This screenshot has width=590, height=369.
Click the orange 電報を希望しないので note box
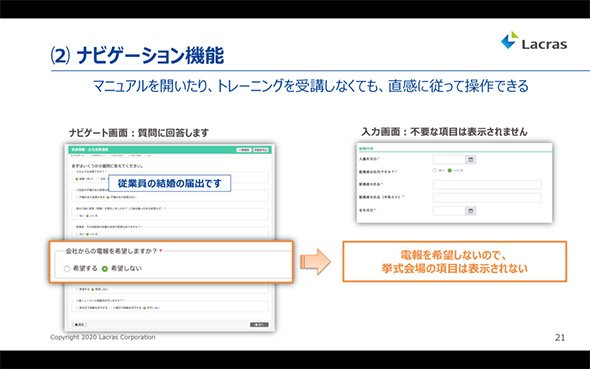pyautogui.click(x=455, y=261)
